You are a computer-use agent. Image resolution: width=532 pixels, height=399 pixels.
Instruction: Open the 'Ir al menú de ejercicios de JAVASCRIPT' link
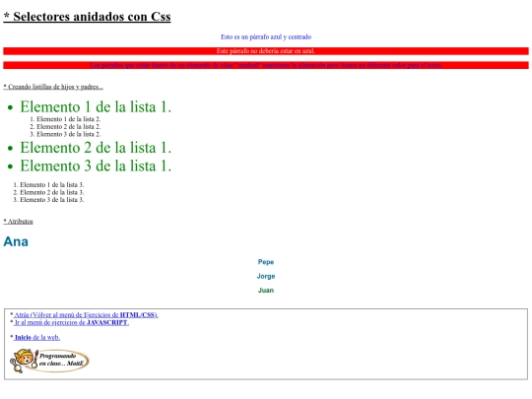(71, 323)
